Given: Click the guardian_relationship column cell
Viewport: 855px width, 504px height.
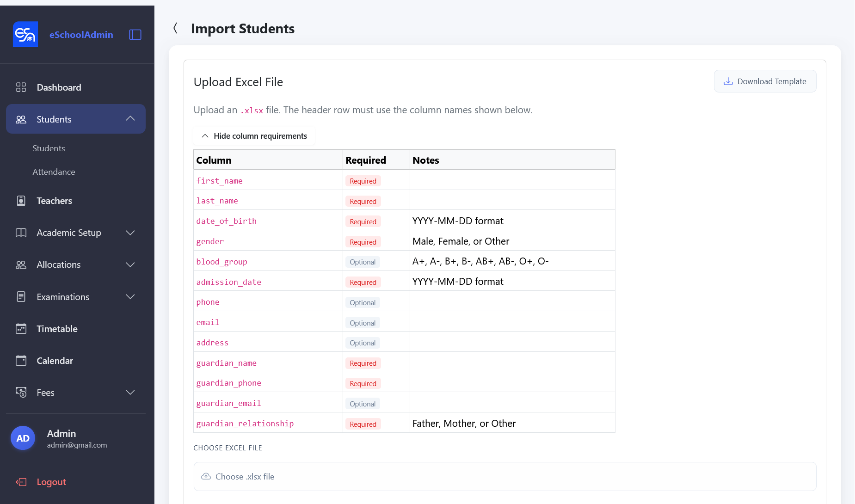Looking at the screenshot, I should [x=268, y=424].
